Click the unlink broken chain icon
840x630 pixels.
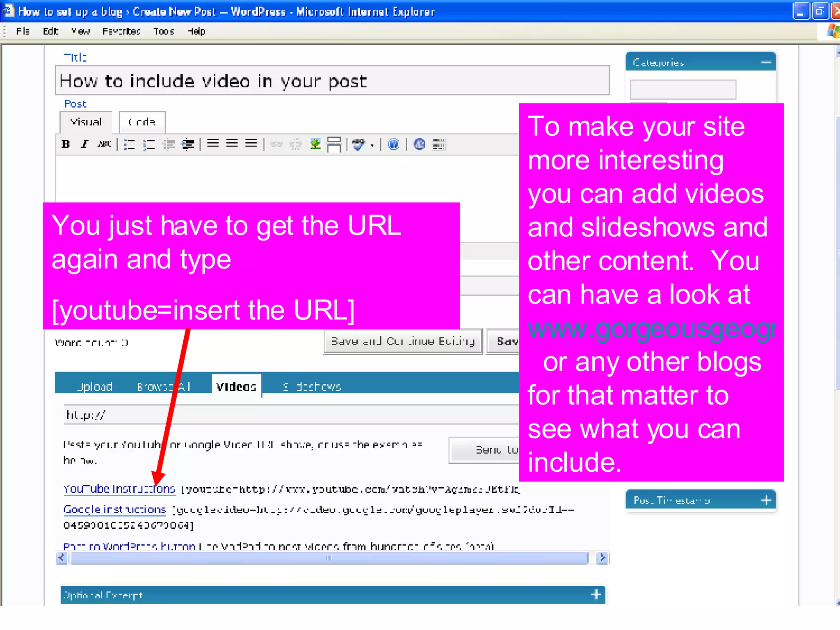(x=295, y=144)
